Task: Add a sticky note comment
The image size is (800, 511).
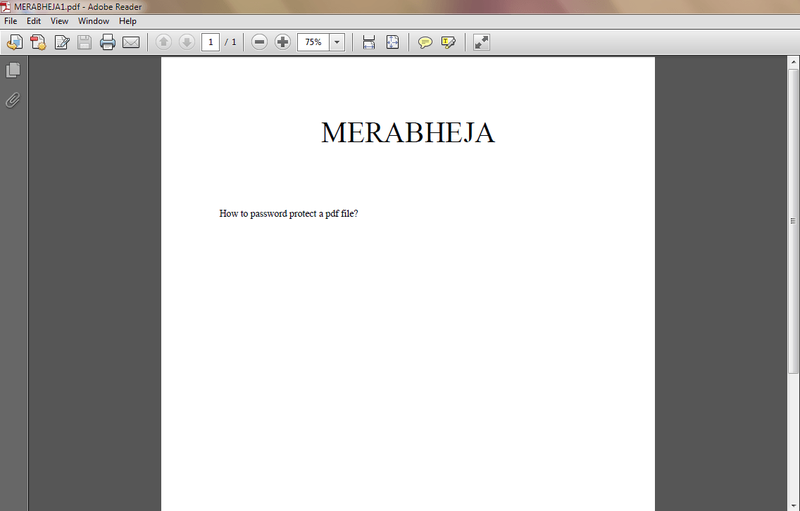Action: click(425, 42)
